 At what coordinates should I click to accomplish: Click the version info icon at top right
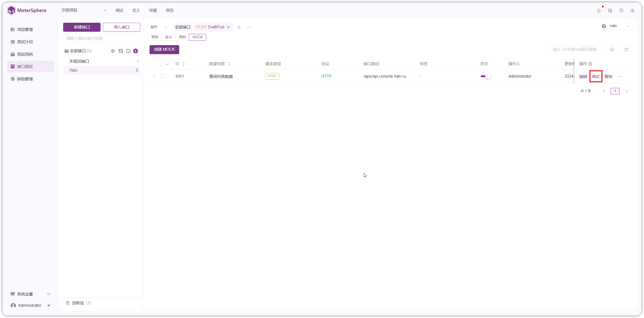point(633,10)
